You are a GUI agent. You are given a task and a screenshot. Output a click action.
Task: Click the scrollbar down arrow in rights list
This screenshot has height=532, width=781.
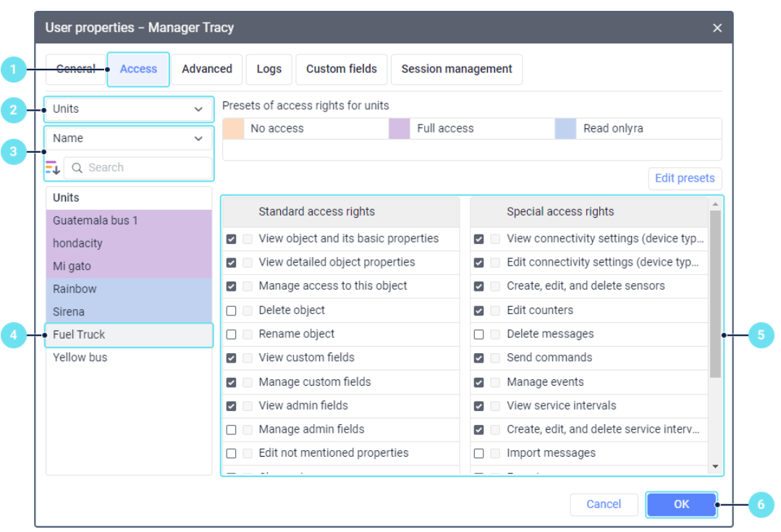pyautogui.click(x=715, y=467)
